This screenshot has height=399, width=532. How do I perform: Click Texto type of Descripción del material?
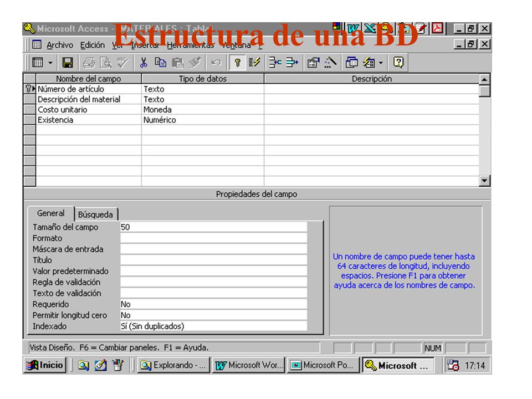(203, 99)
